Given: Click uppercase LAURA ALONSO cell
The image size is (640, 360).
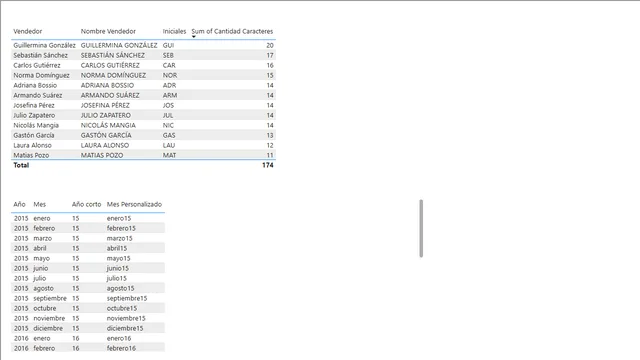Looking at the screenshot, I should 104,145.
